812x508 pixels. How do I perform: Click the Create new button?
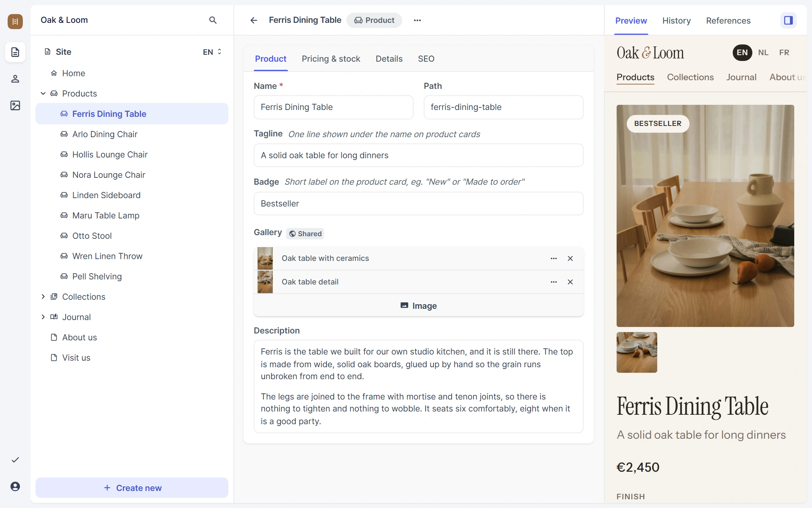click(x=132, y=488)
